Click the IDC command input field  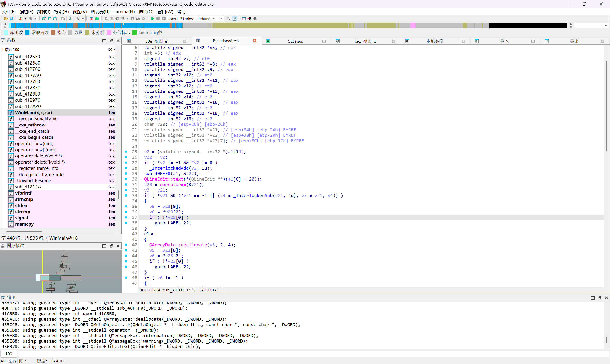pos(294,354)
